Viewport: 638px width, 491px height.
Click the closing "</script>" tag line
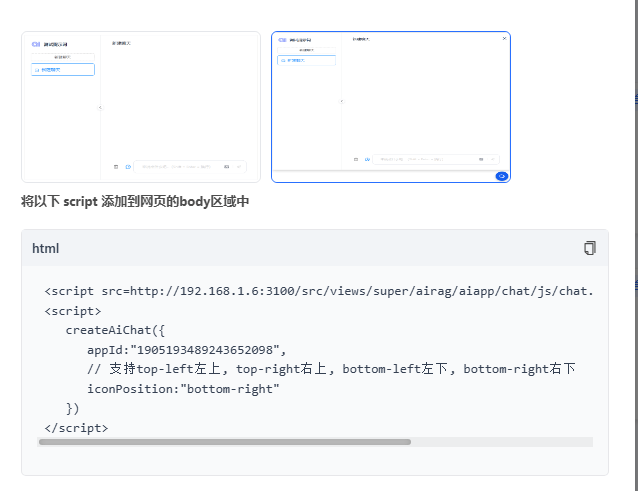[x=76, y=428]
